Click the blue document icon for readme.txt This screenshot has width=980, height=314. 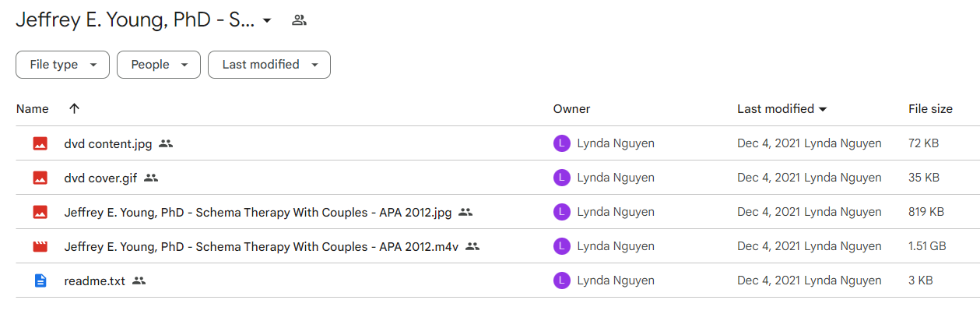pyautogui.click(x=40, y=280)
